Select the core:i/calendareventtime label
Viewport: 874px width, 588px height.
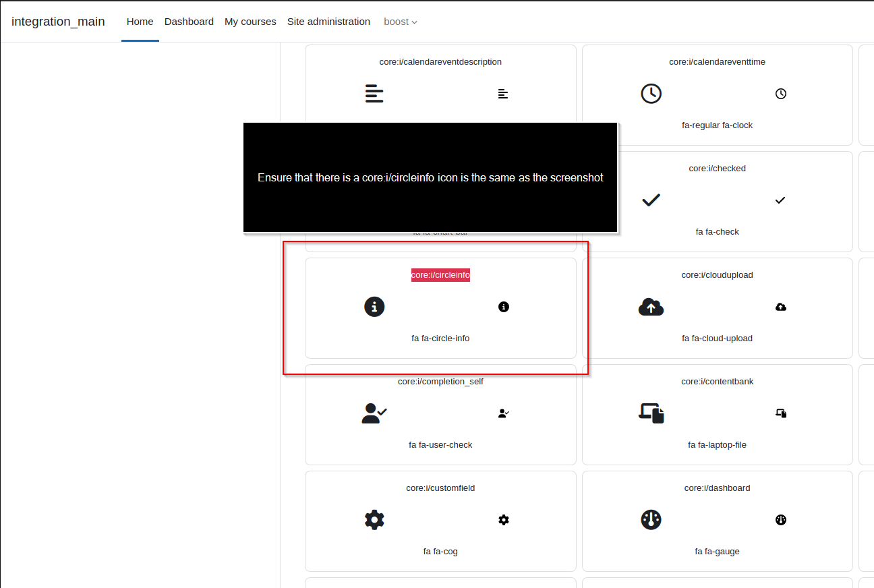click(717, 62)
